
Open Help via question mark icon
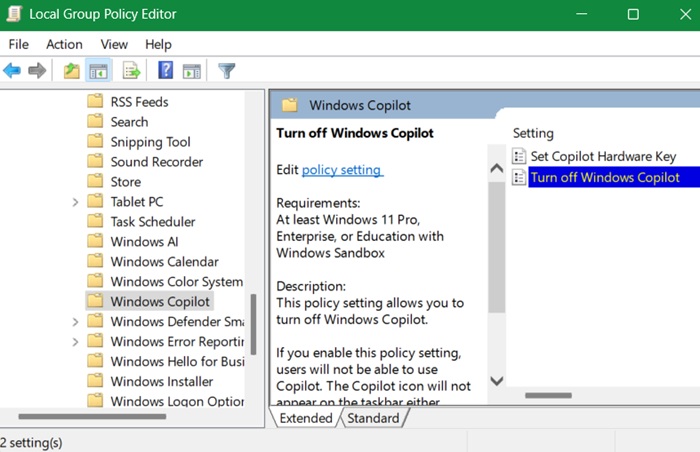166,71
